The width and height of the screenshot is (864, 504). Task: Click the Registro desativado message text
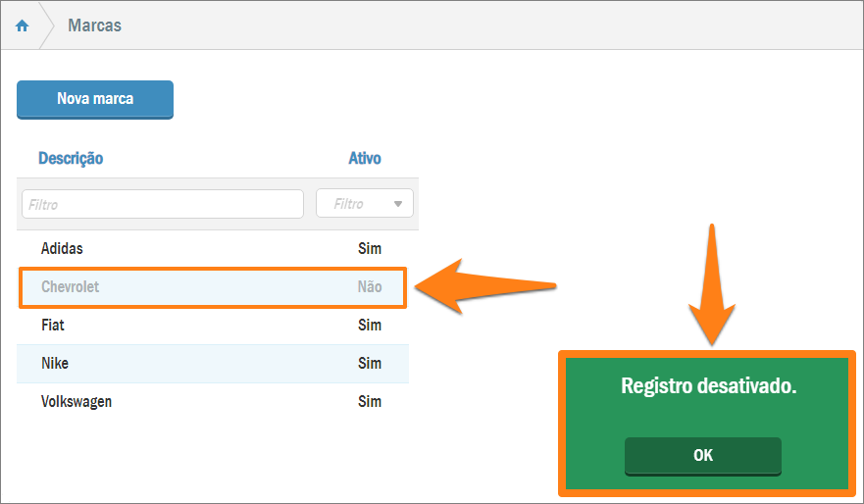pos(708,386)
